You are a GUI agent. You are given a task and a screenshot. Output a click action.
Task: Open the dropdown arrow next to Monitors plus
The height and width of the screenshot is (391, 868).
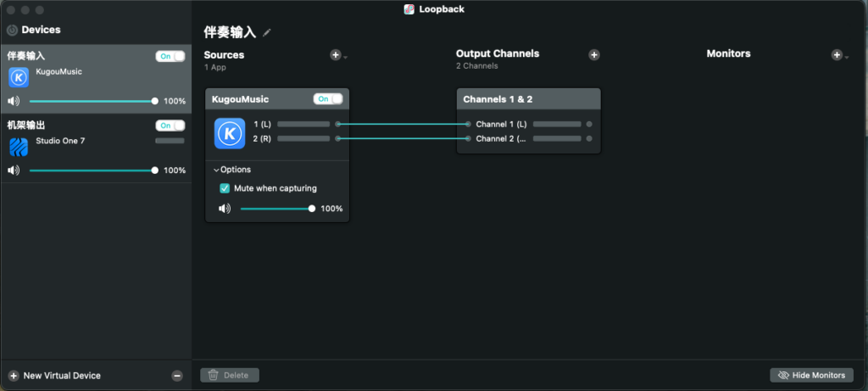(x=847, y=57)
